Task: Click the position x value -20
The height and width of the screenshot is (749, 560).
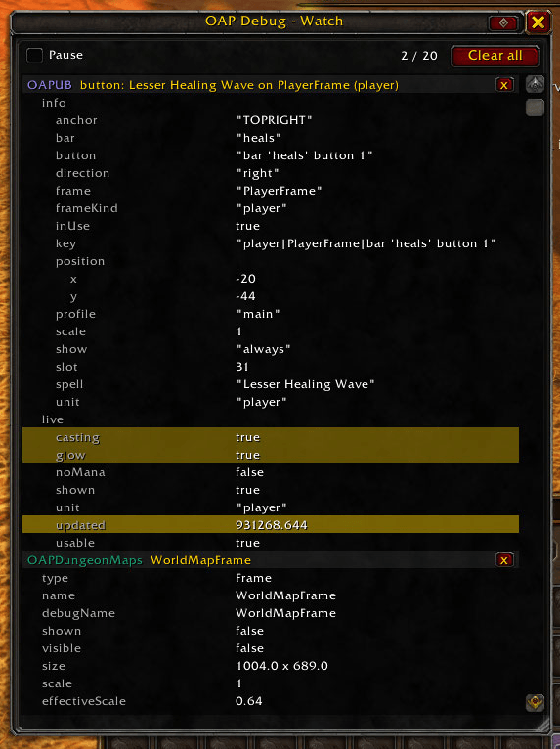Action: (x=246, y=279)
